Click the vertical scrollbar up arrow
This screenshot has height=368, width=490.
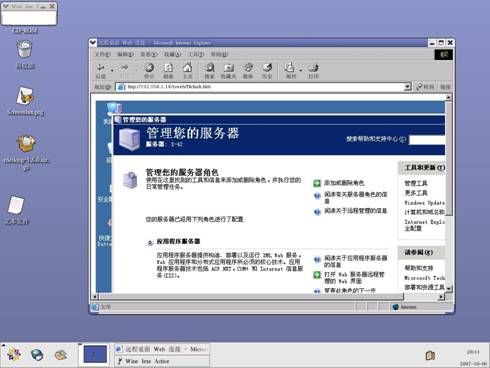coord(449,97)
